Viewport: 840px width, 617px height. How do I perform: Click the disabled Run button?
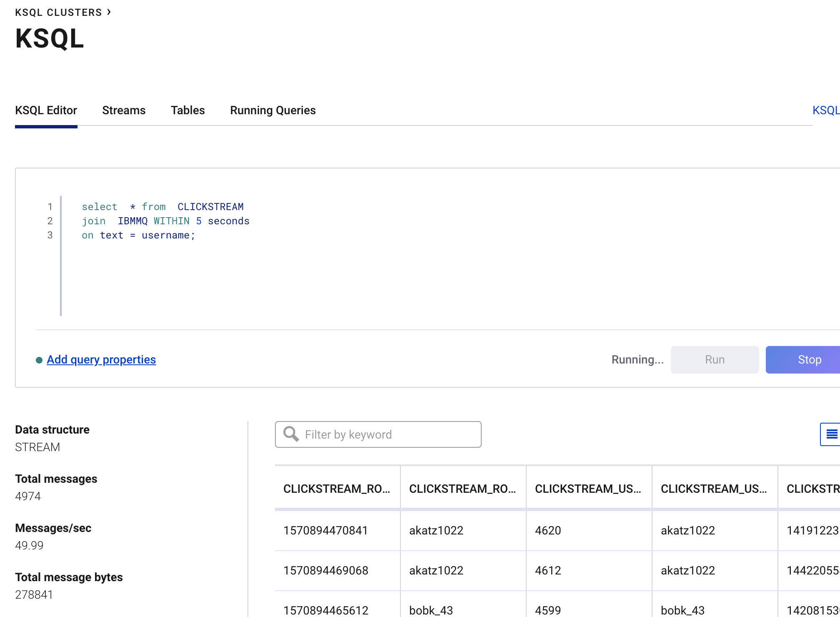pyautogui.click(x=715, y=360)
